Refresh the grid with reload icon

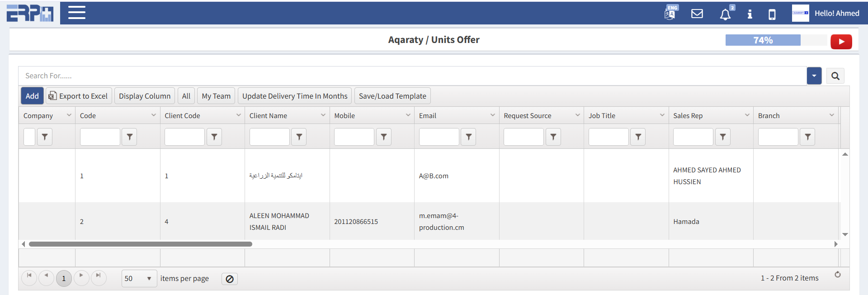click(837, 275)
